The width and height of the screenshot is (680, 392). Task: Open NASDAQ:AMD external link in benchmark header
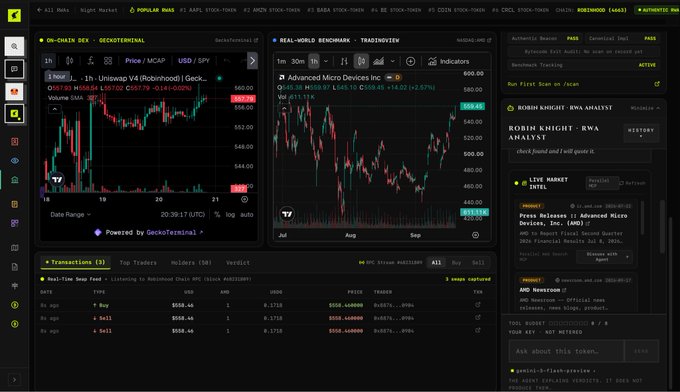(x=474, y=40)
